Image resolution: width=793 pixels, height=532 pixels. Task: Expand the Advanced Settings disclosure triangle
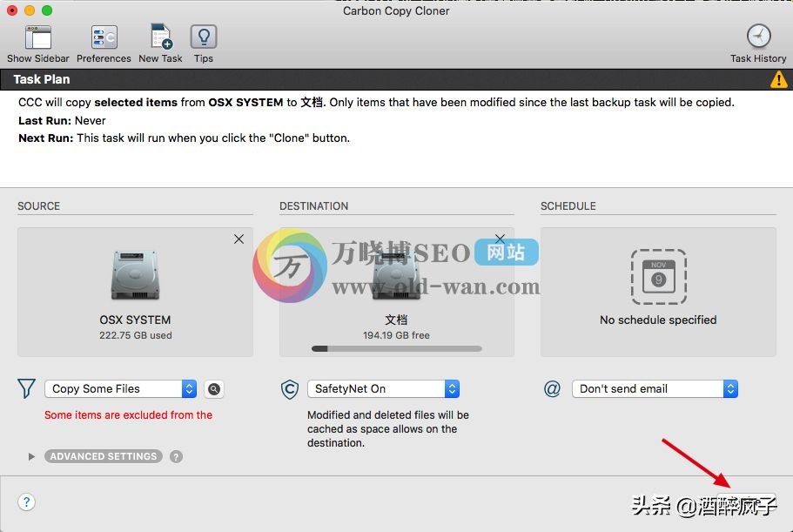(32, 456)
